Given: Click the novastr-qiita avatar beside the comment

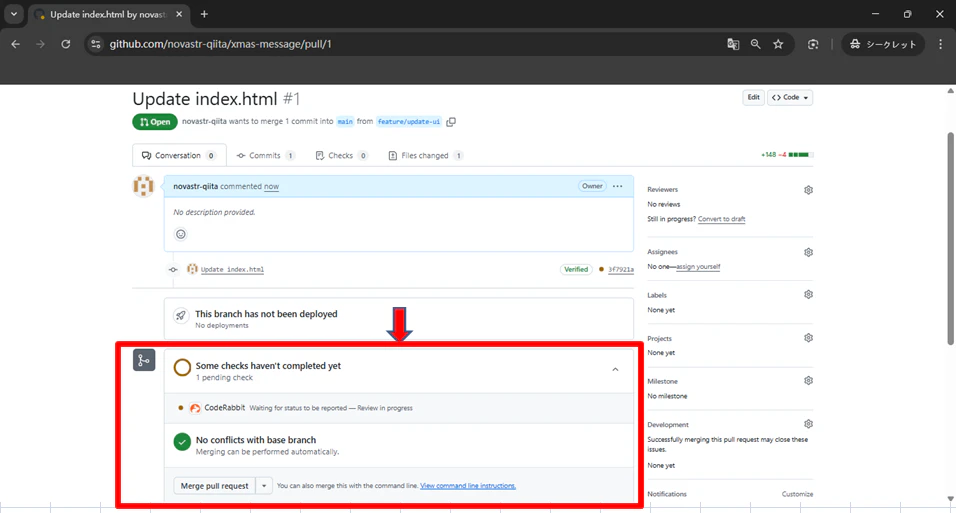Looking at the screenshot, I should pos(143,186).
